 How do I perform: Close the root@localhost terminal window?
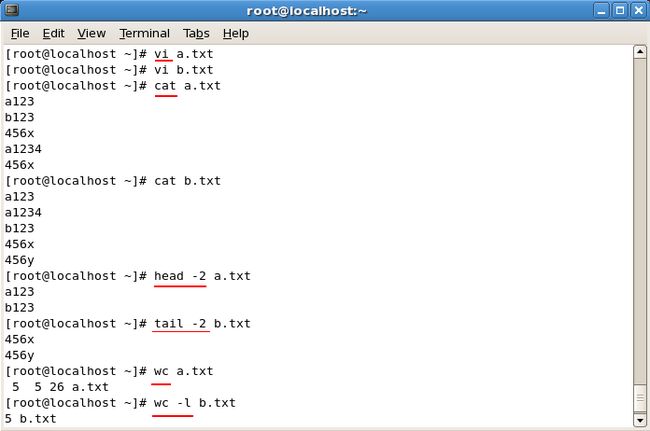[x=639, y=10]
